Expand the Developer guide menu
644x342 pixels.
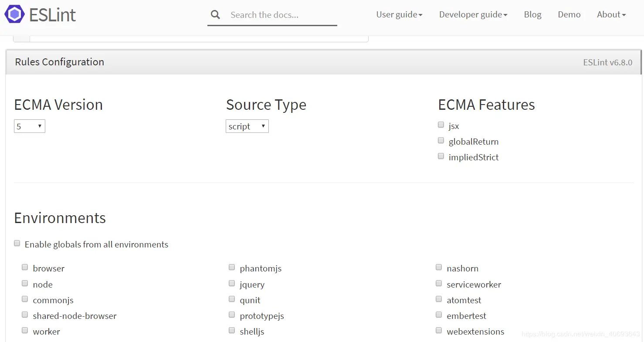click(x=473, y=14)
